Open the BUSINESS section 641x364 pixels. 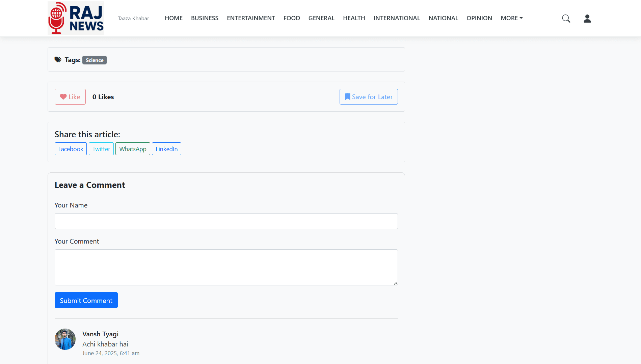(205, 18)
